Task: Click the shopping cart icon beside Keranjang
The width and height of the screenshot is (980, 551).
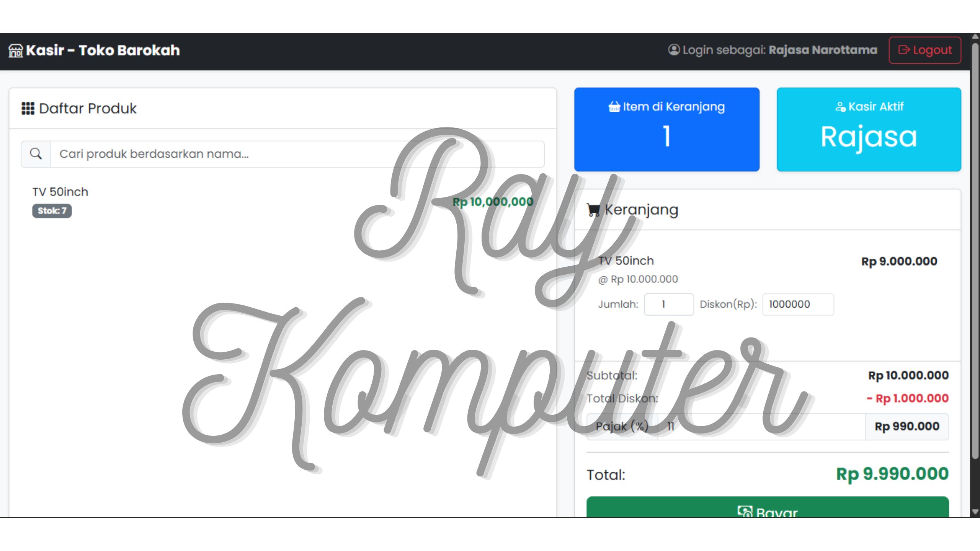Action: [593, 210]
